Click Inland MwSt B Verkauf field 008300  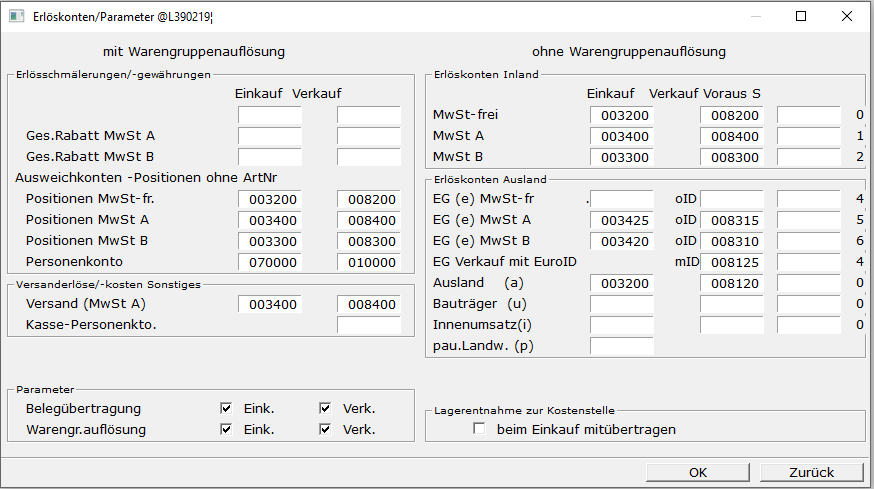pyautogui.click(x=730, y=157)
